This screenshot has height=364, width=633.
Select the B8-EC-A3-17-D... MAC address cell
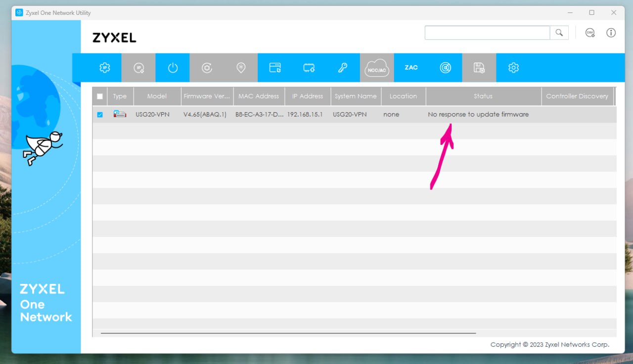260,114
